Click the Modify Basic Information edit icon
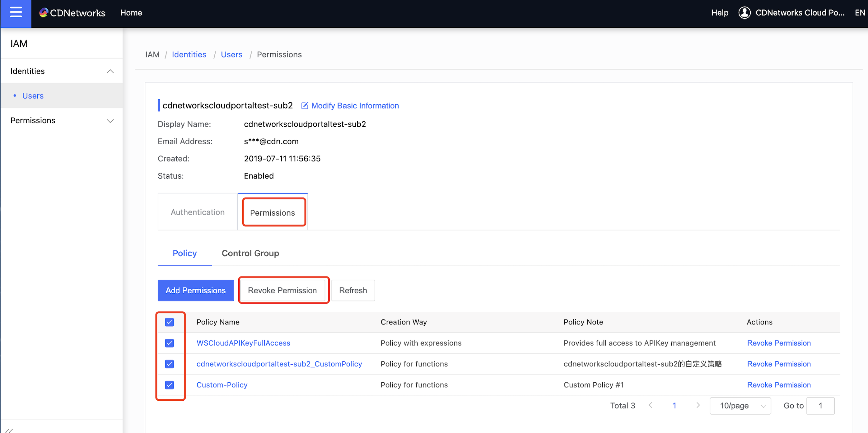The image size is (868, 433). point(305,106)
